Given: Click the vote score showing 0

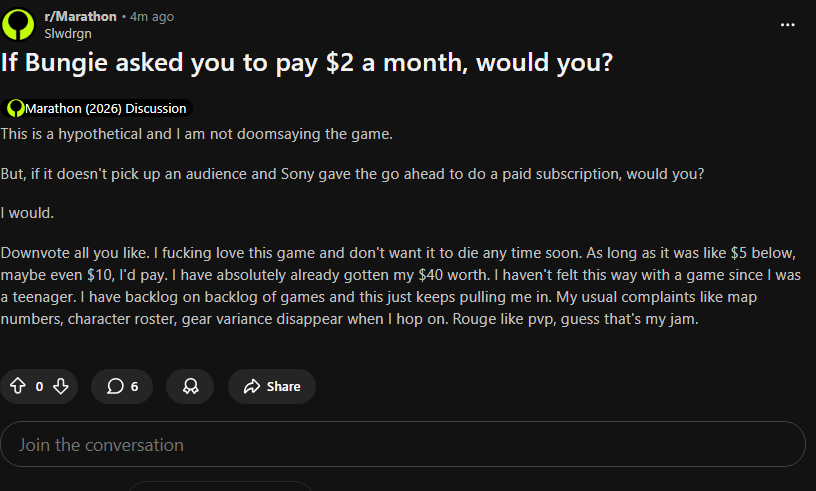Looking at the screenshot, I should tap(39, 386).
